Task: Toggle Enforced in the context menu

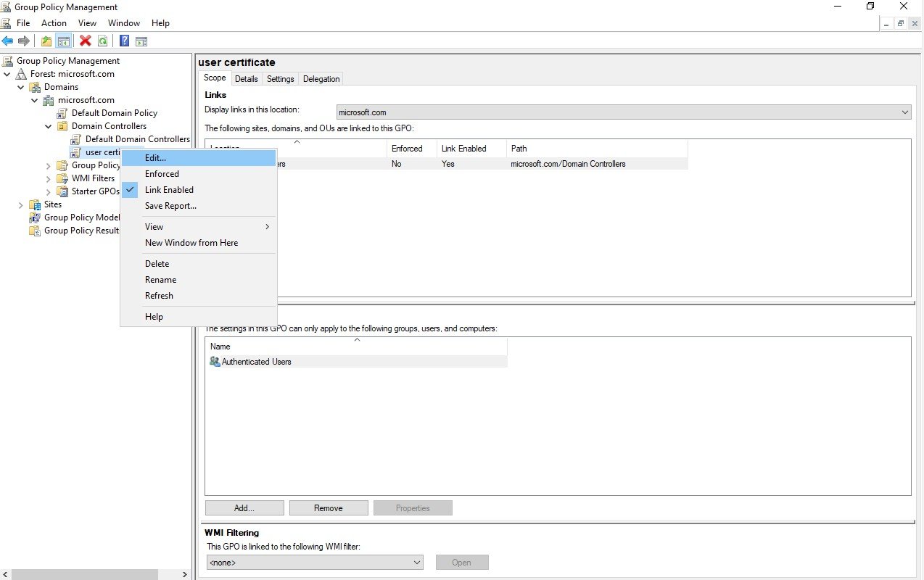Action: 199,174
